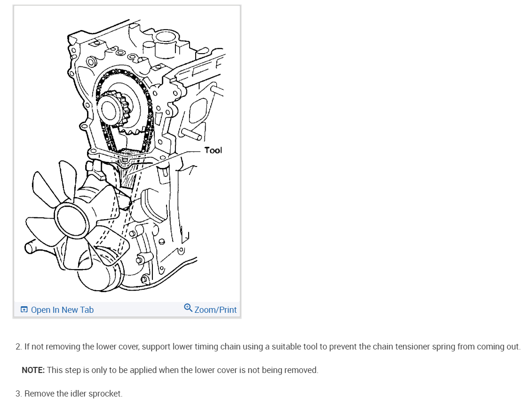Click the step 3 number marker
The image size is (532, 405).
pos(18,394)
